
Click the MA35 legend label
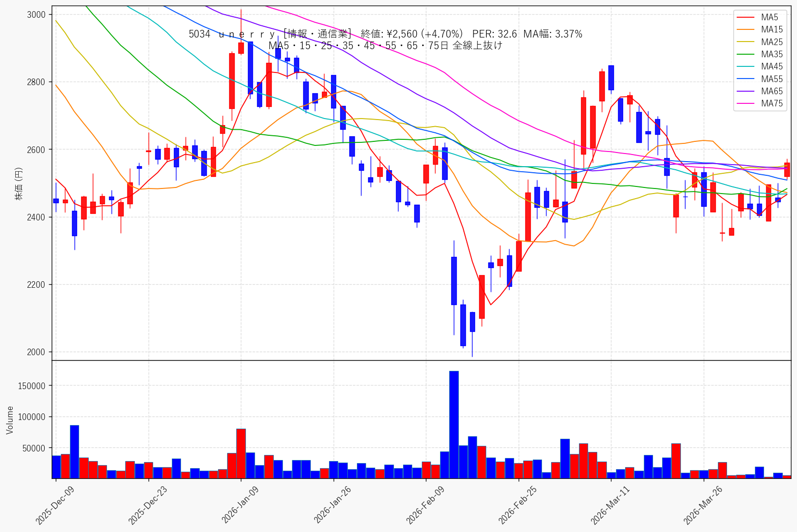pos(772,54)
